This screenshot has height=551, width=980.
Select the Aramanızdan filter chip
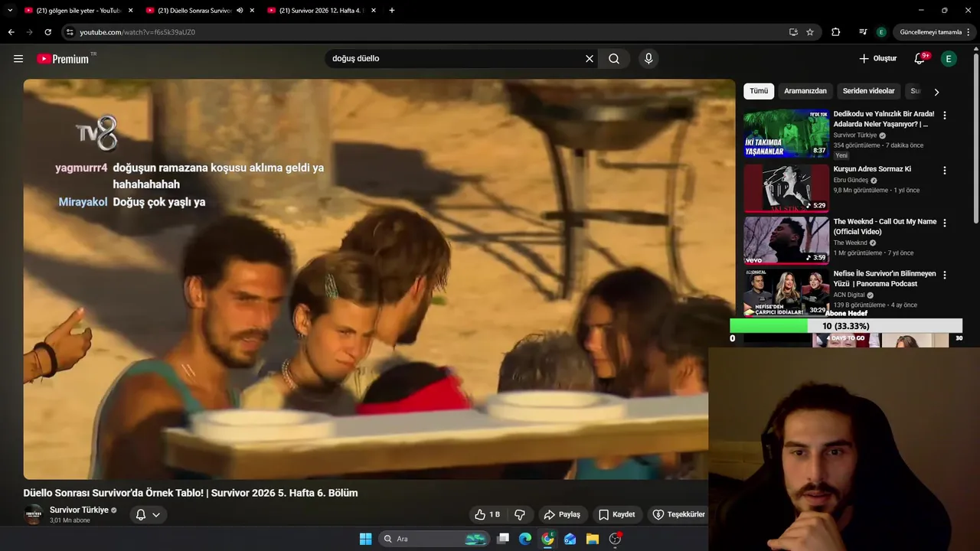805,91
